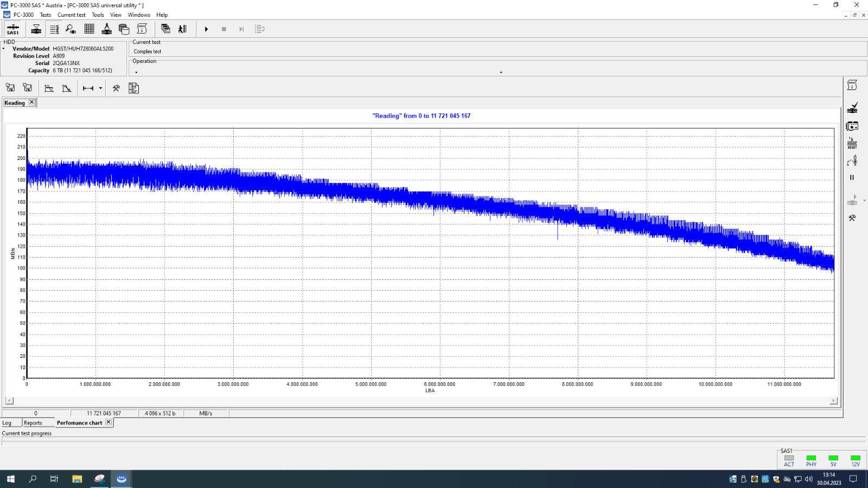
Task: Click the drive check-mark icon in sidebar
Action: click(852, 107)
